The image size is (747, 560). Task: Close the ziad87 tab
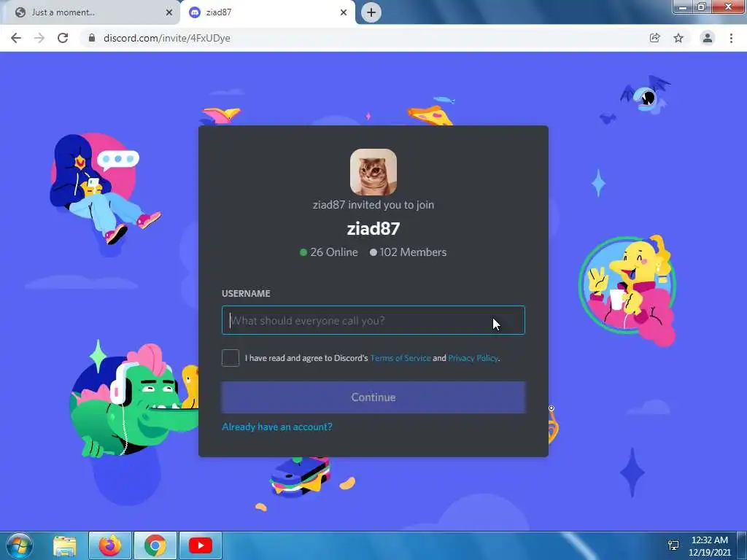click(344, 12)
